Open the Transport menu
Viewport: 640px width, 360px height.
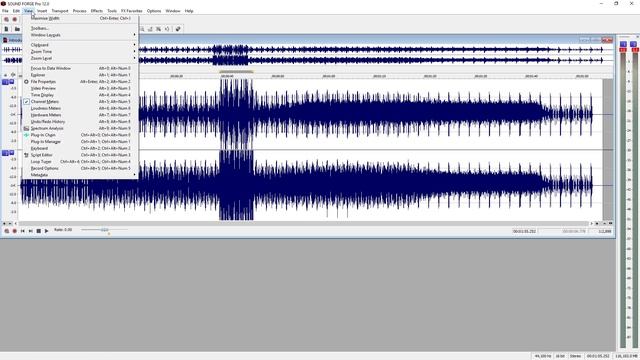(60, 11)
